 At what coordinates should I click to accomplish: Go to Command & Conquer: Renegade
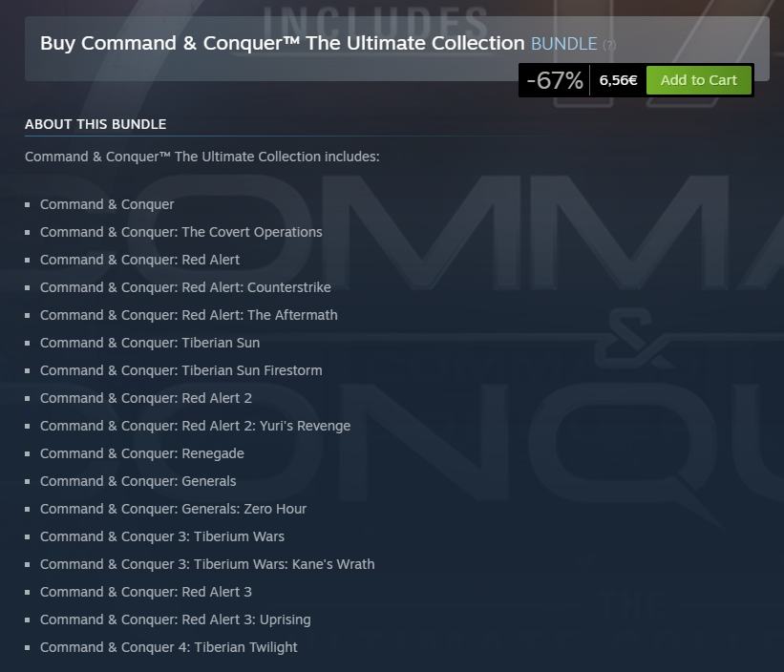point(142,453)
